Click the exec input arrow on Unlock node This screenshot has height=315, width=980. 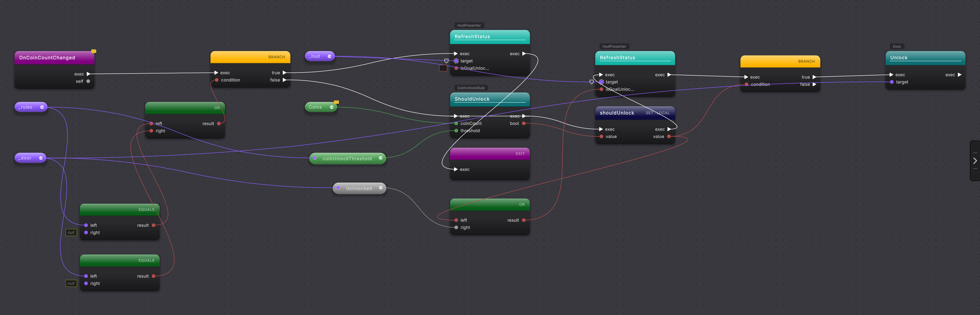coord(892,75)
